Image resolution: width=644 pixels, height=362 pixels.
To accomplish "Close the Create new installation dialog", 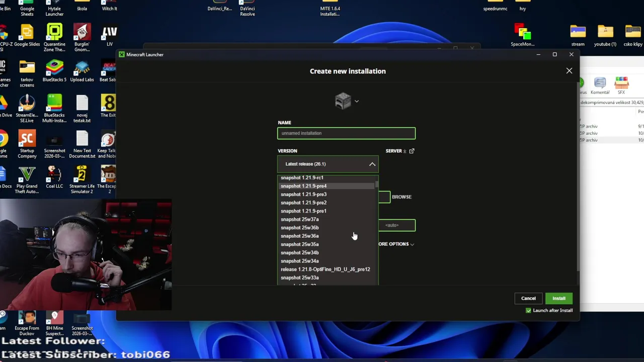I will coord(569,71).
